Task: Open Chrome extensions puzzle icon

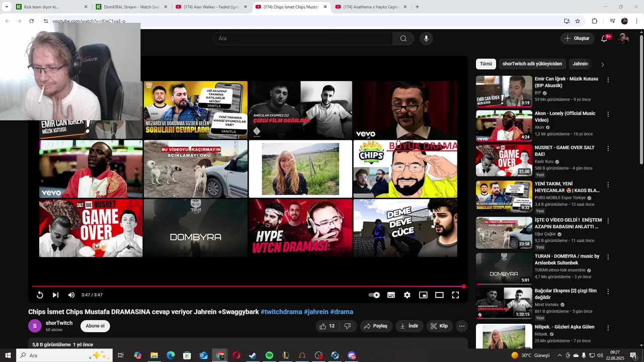Action: [x=594, y=21]
